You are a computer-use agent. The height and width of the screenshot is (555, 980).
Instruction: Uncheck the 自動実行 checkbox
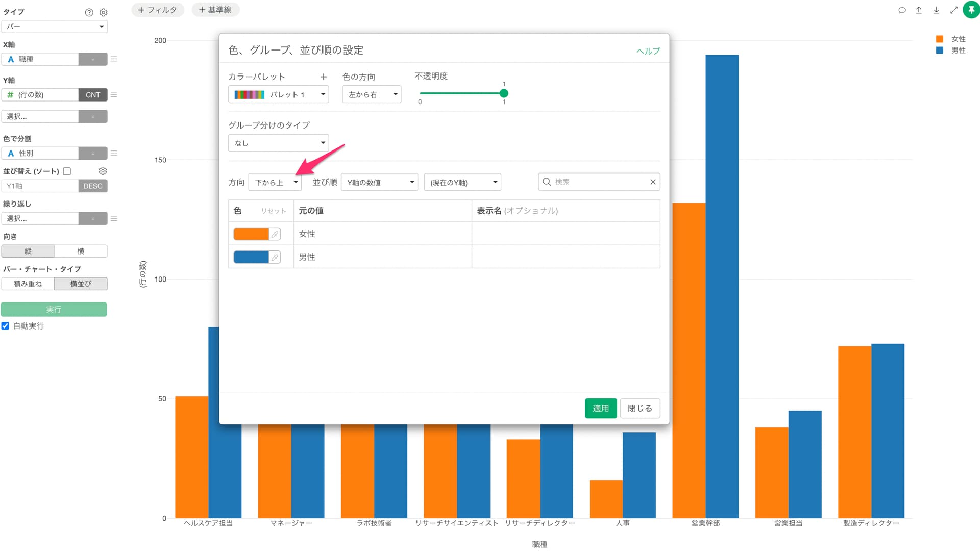(x=5, y=326)
